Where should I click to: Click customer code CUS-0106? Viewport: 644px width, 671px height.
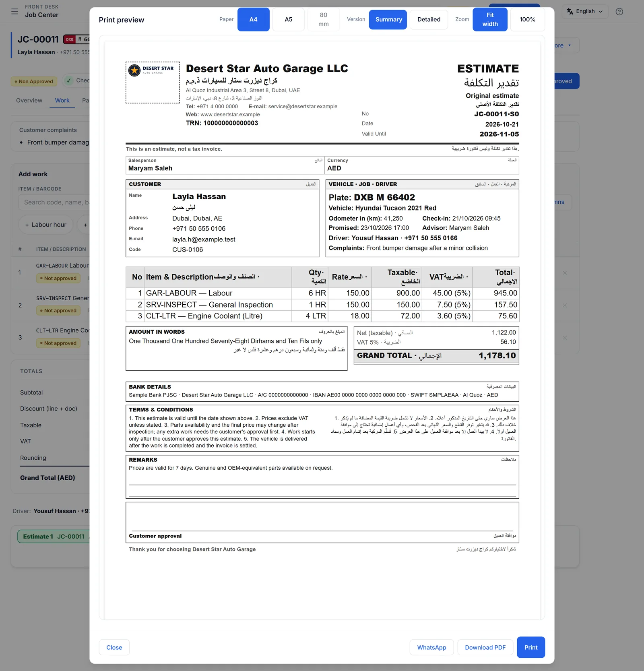point(188,250)
